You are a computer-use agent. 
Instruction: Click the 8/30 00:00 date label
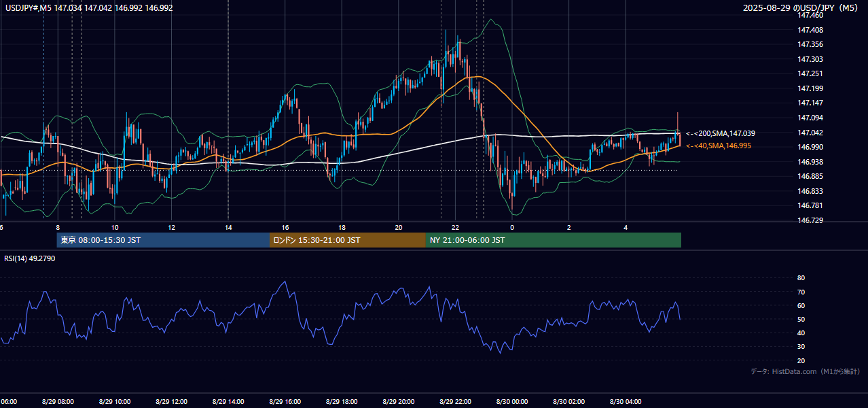click(x=512, y=401)
